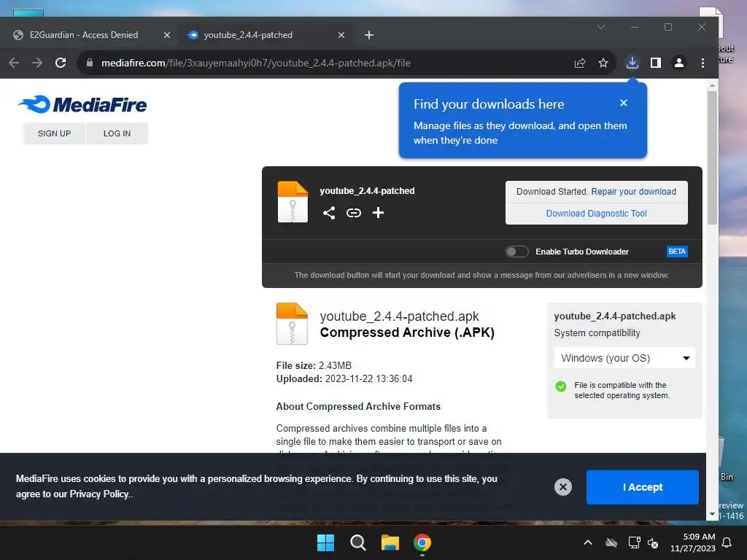Open Windows Search from the taskbar
The height and width of the screenshot is (560, 747).
coord(357,542)
